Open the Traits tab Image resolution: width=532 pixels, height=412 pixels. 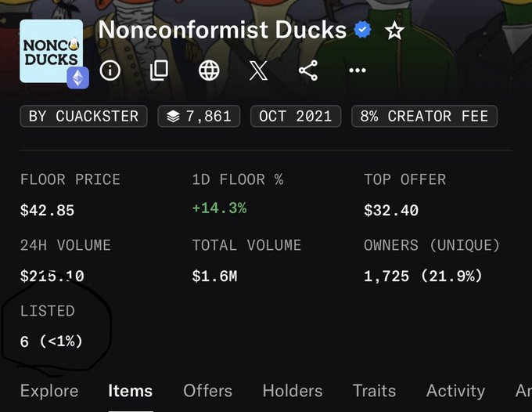pos(374,391)
